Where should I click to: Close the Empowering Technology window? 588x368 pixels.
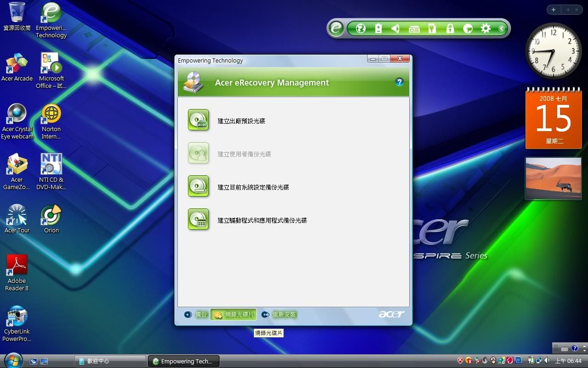click(400, 59)
